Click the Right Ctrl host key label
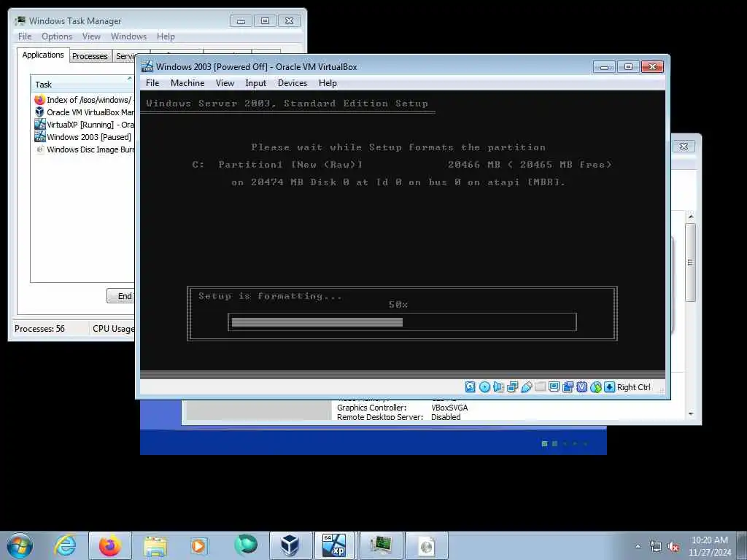Image resolution: width=747 pixels, height=560 pixels. 634,387
